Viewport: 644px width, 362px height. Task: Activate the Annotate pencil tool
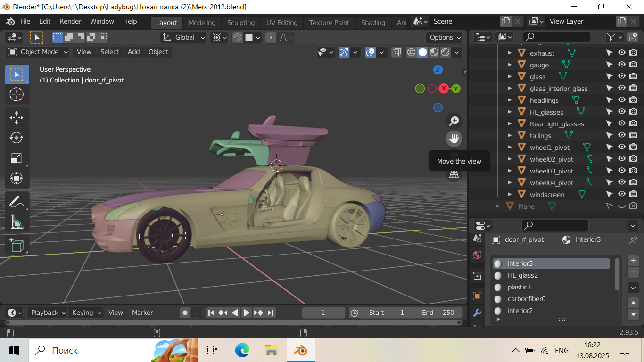(17, 201)
